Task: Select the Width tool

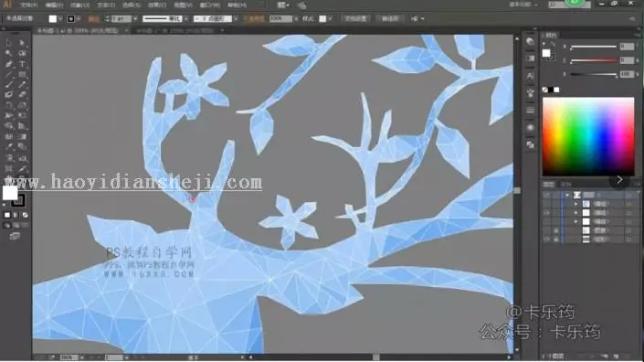Action: click(x=8, y=115)
